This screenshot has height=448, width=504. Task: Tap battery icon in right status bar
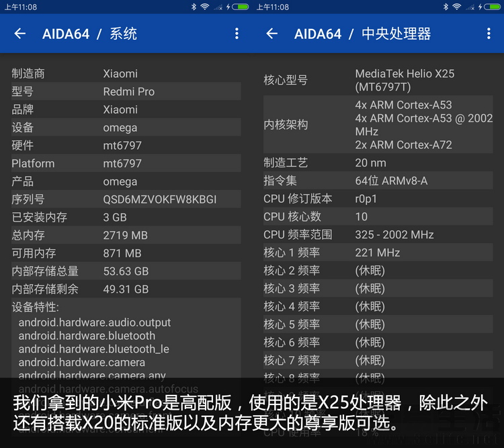pos(493,7)
